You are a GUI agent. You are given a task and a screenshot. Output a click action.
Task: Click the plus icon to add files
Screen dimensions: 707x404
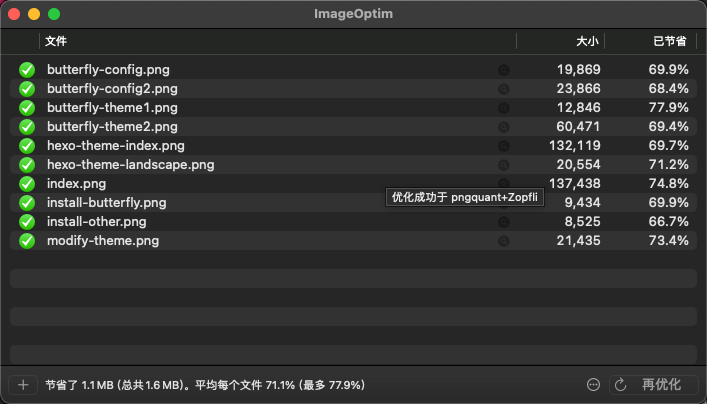point(23,385)
